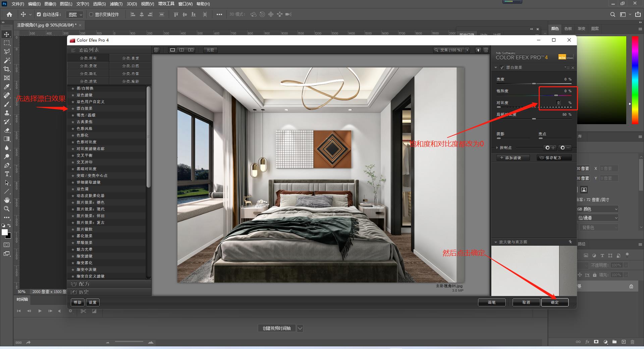Screen dimensions: 644x349
Task: Collapse the 放大镜与直方图 panel
Action: [496, 242]
